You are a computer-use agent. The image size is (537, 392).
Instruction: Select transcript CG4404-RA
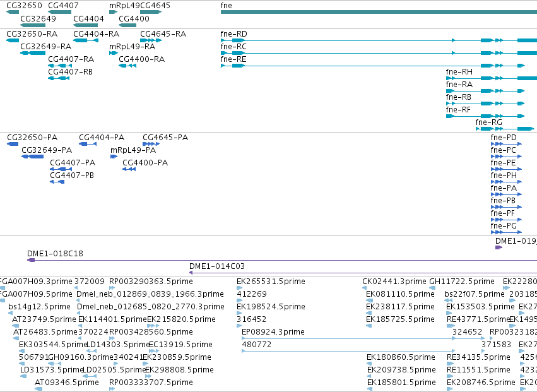pyautogui.click(x=97, y=34)
